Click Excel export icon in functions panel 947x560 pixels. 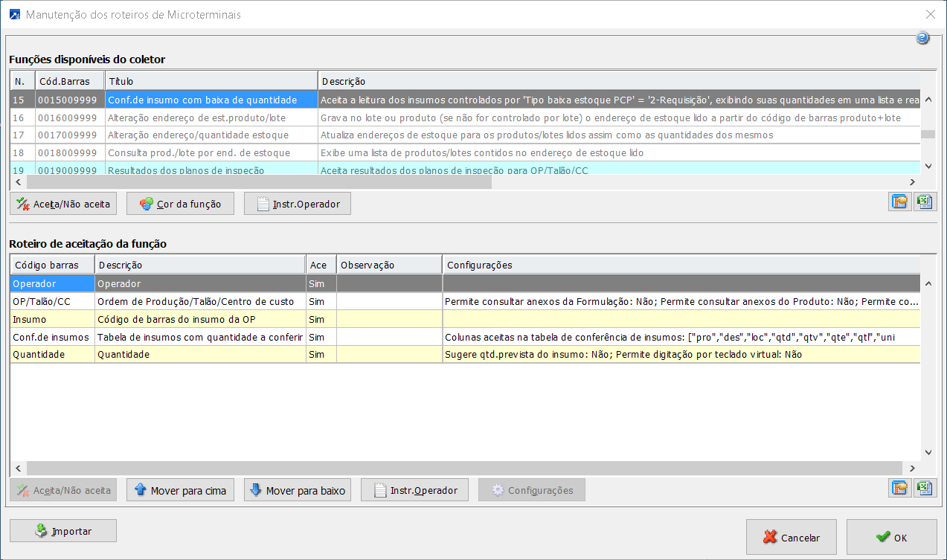pos(925,203)
